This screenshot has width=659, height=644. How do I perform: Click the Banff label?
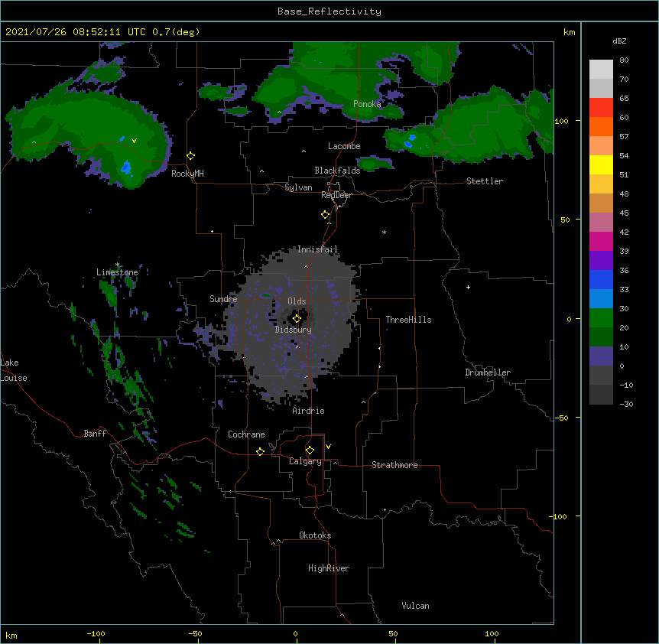95,434
